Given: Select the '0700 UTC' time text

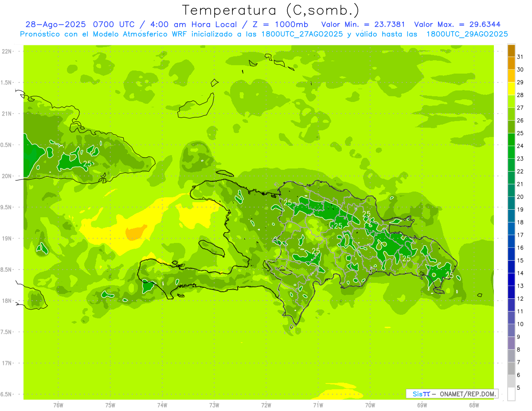Looking at the screenshot, I should tap(115, 24).
